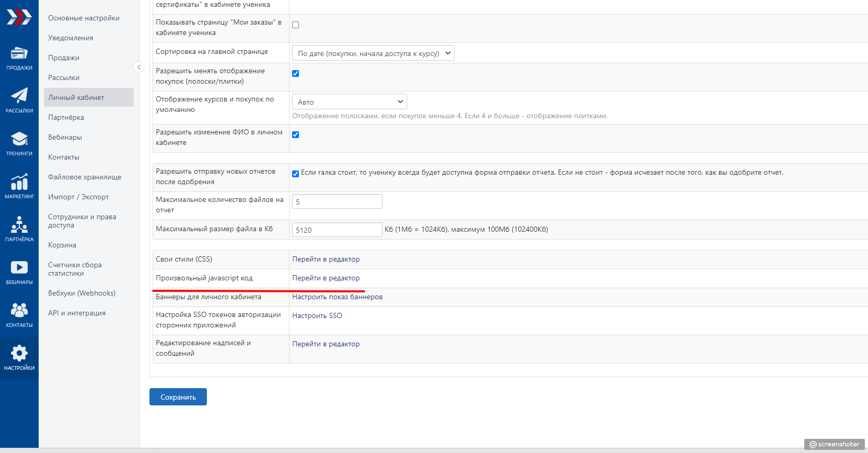868x453 pixels.
Task: Select Вебхуки (Webhooks) in settings menu
Action: pos(82,293)
